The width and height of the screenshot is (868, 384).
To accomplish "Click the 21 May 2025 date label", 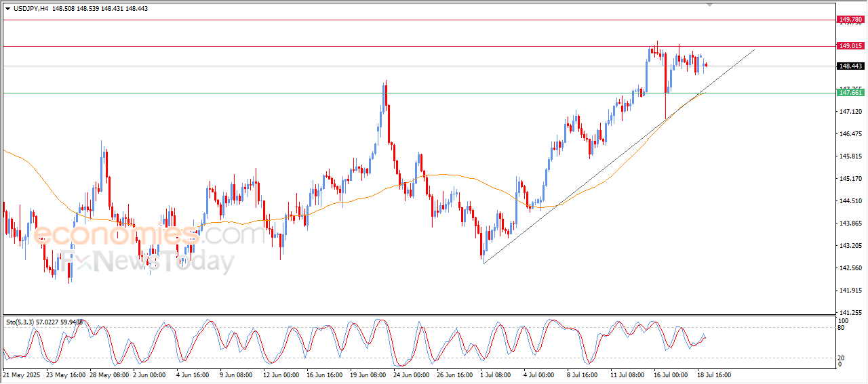I will click(x=22, y=374).
